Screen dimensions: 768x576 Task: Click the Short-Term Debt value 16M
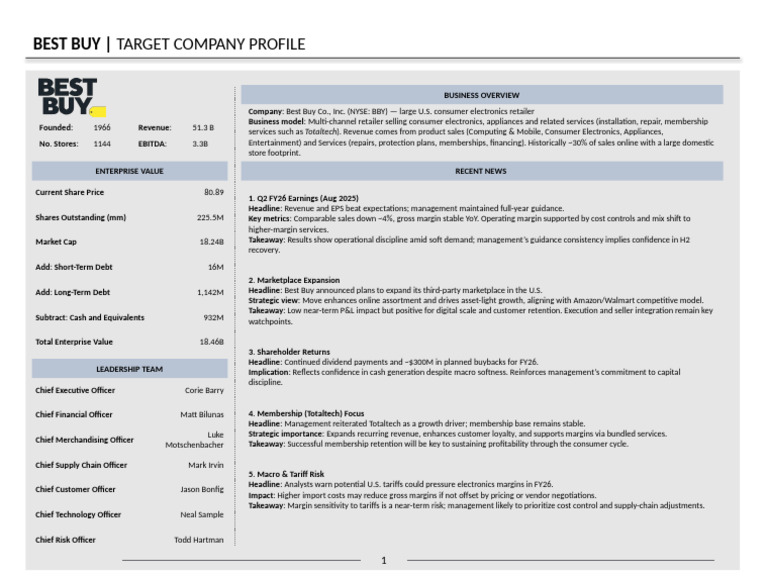click(x=216, y=267)
